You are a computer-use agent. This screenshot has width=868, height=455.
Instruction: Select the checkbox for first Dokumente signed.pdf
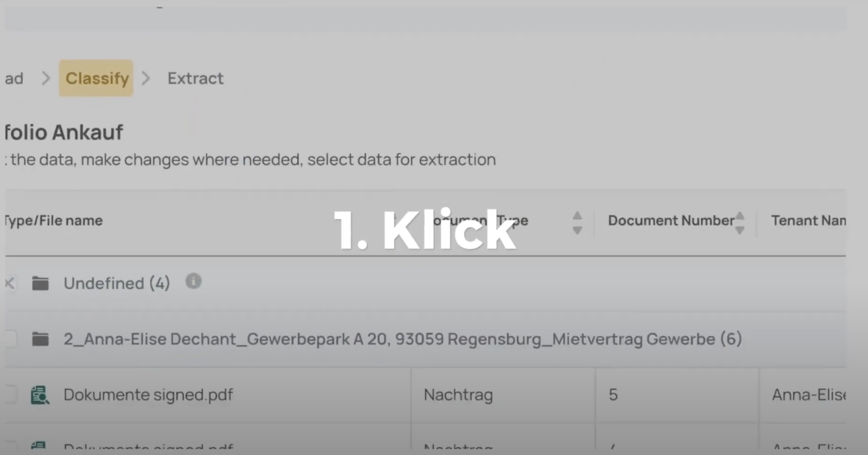[10, 395]
